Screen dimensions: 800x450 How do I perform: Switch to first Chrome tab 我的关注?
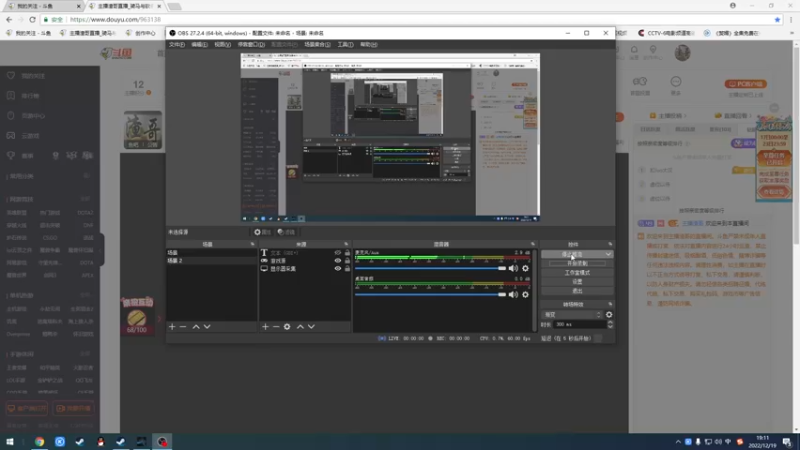pos(42,6)
